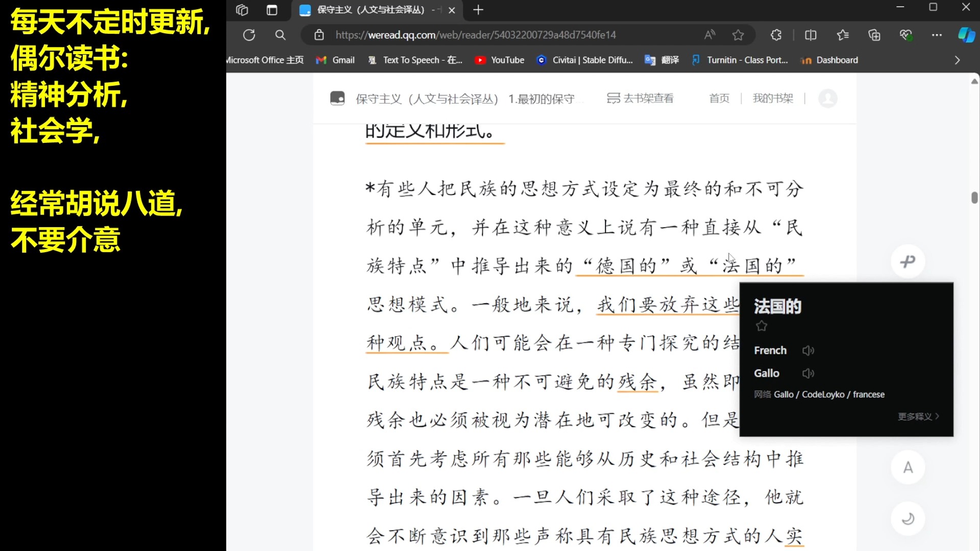Open the Text To Speech extension
This screenshot has height=551, width=980.
click(x=413, y=60)
